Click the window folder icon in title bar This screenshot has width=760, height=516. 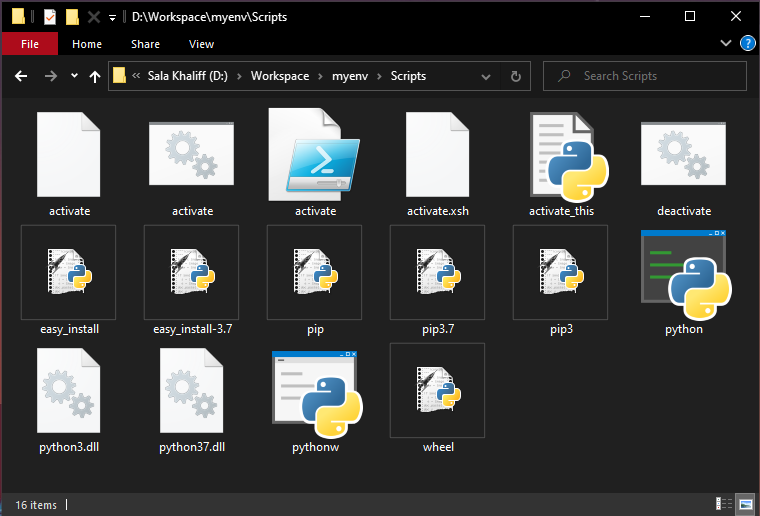click(x=18, y=16)
